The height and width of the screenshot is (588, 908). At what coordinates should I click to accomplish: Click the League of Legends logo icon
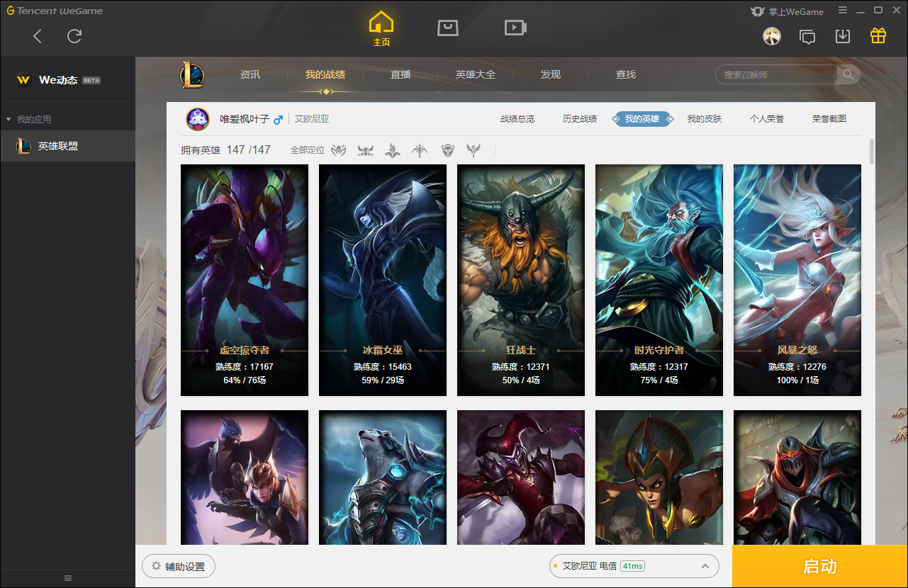coord(192,74)
